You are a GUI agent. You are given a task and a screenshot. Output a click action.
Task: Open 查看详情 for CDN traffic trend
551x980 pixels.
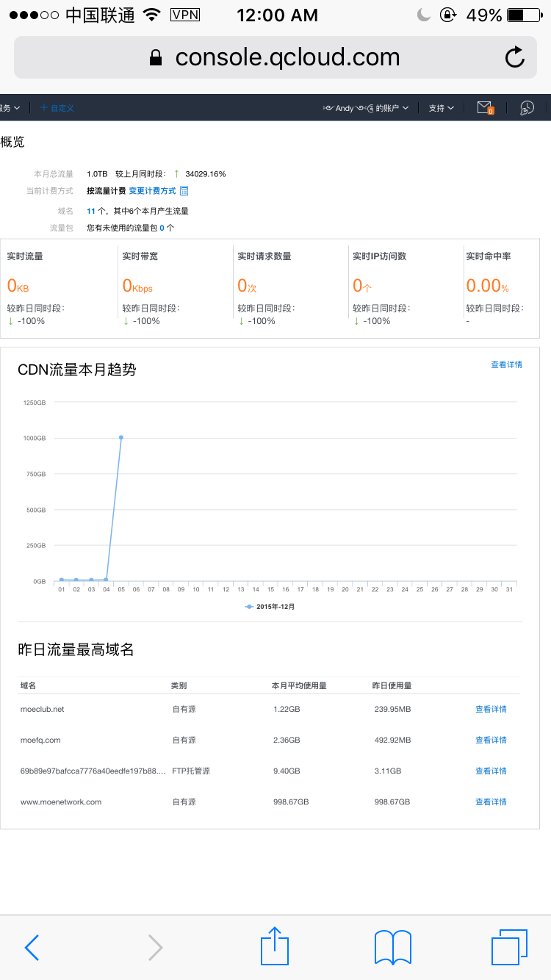click(506, 364)
